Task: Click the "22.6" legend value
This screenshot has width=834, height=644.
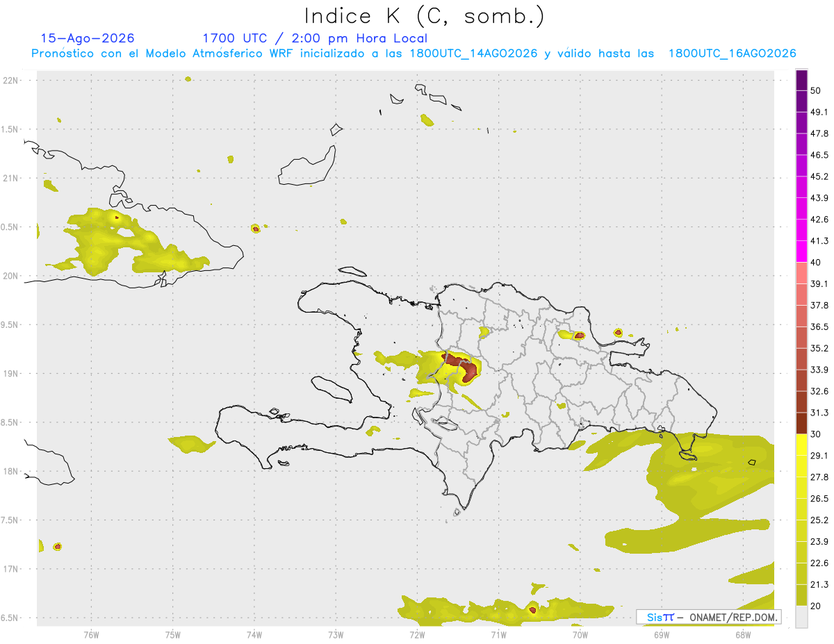Action: click(819, 563)
